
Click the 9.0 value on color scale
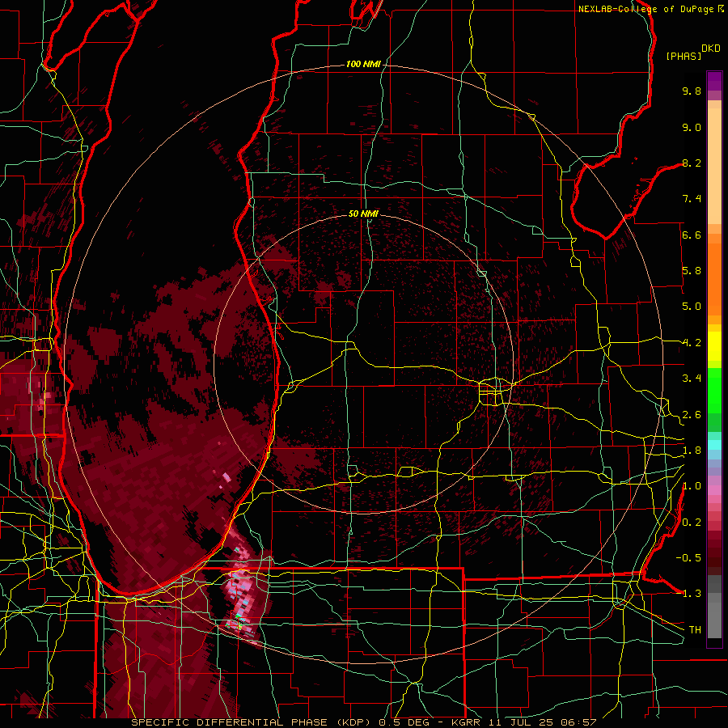click(692, 127)
